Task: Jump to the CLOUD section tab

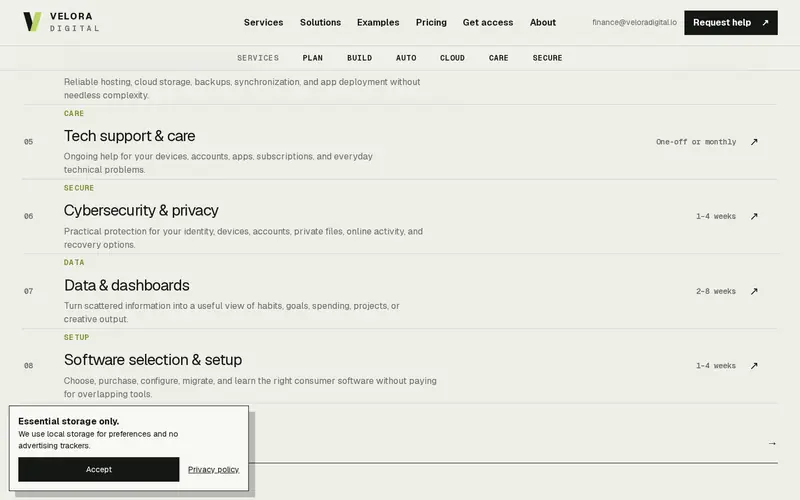Action: click(453, 58)
